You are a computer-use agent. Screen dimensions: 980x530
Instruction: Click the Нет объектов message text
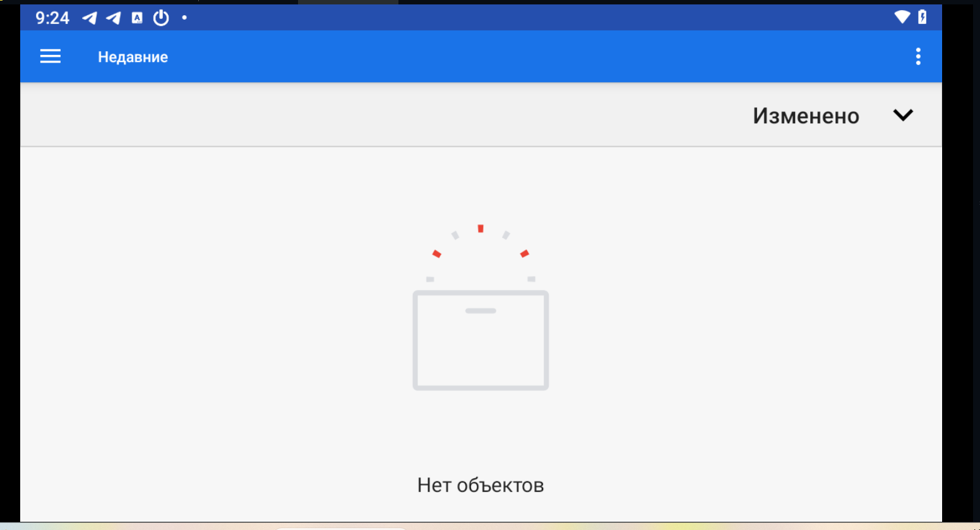[481, 485]
